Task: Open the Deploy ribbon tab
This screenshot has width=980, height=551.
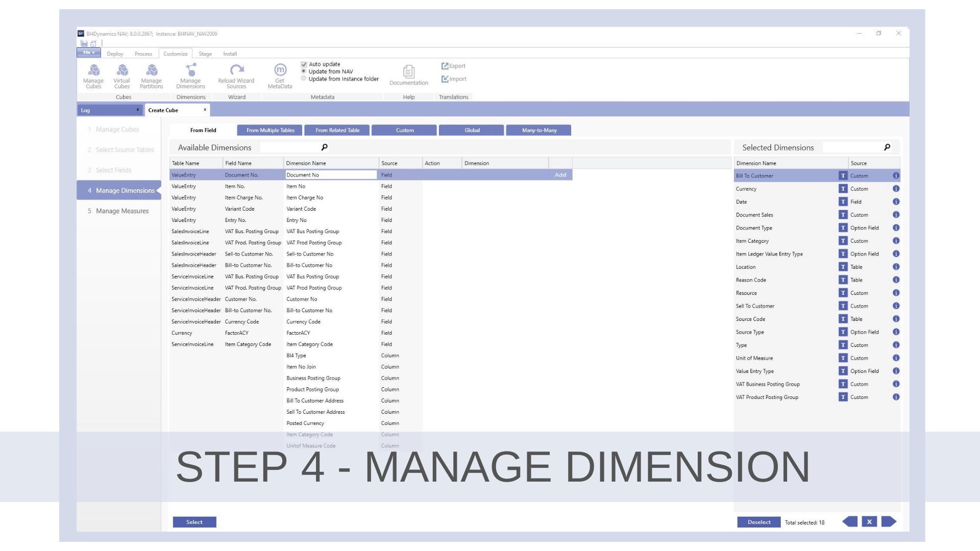Action: coord(115,54)
